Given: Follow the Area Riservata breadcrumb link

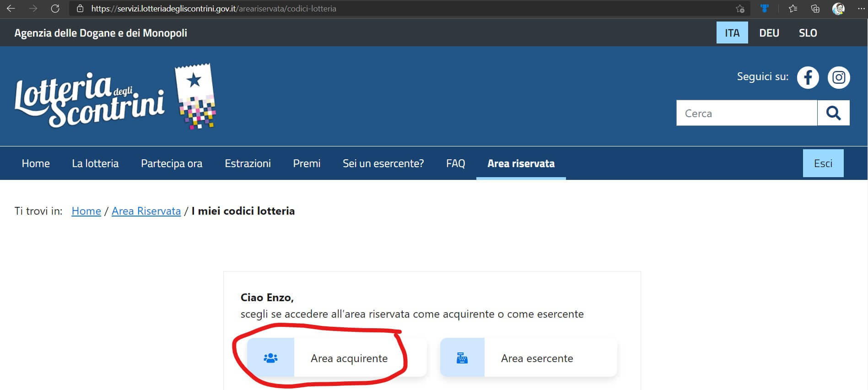Looking at the screenshot, I should click(x=146, y=211).
